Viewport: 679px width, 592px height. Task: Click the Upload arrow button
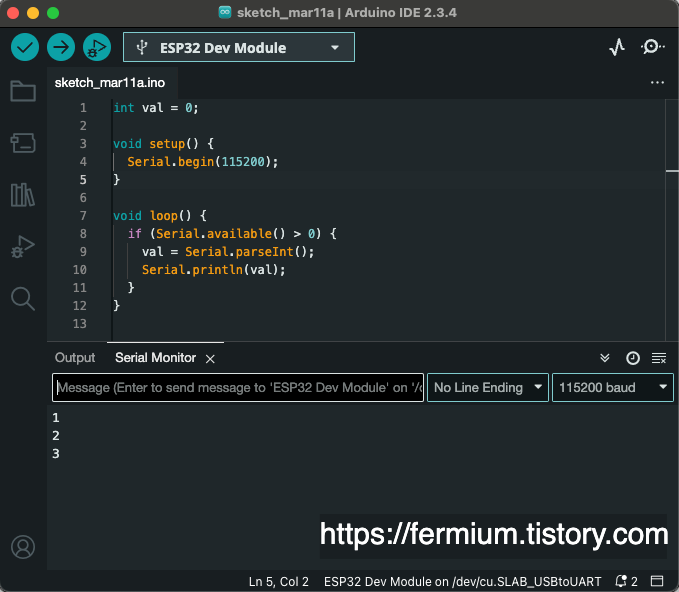[61, 47]
